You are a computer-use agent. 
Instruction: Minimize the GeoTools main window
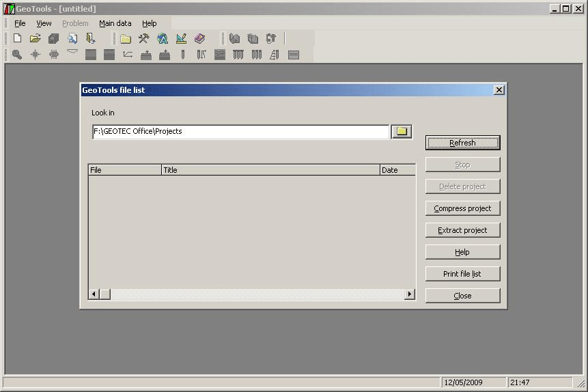(555, 9)
